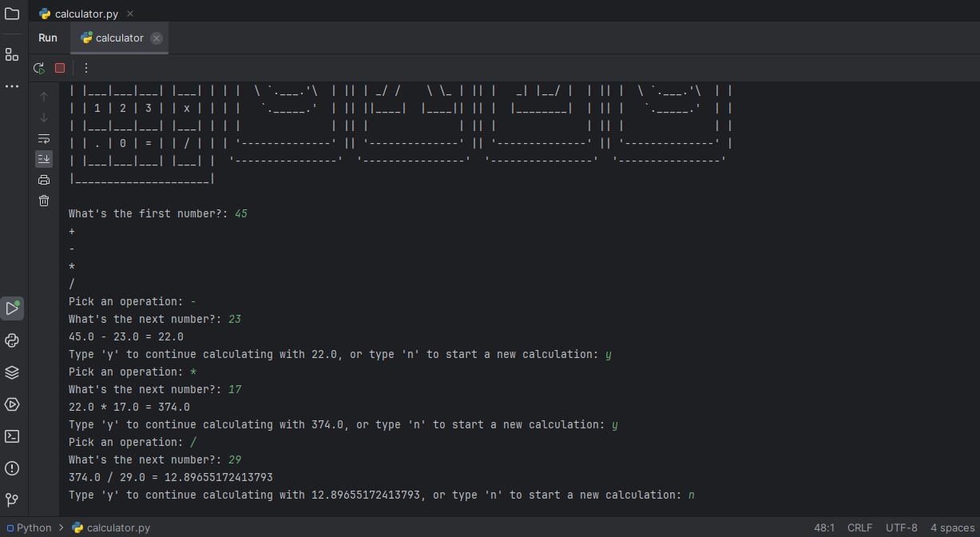Open the Structure tool window
Viewport: 980px width, 537px height.
point(12,54)
